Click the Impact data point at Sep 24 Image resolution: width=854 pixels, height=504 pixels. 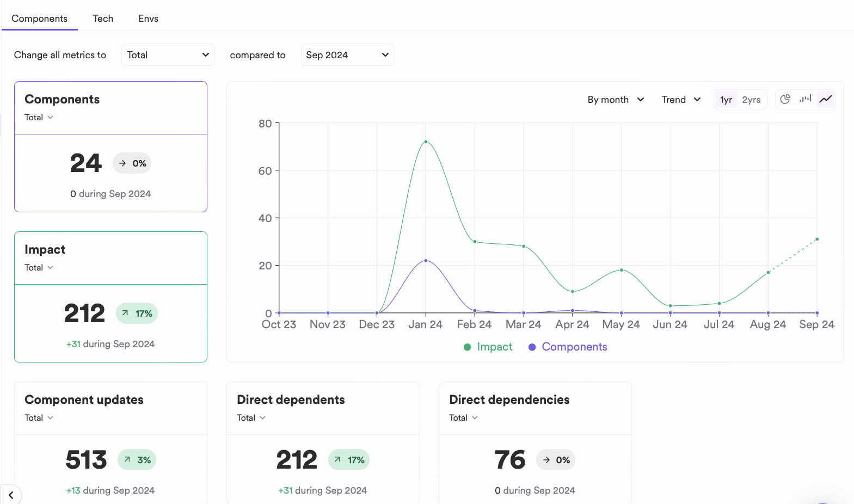point(817,239)
